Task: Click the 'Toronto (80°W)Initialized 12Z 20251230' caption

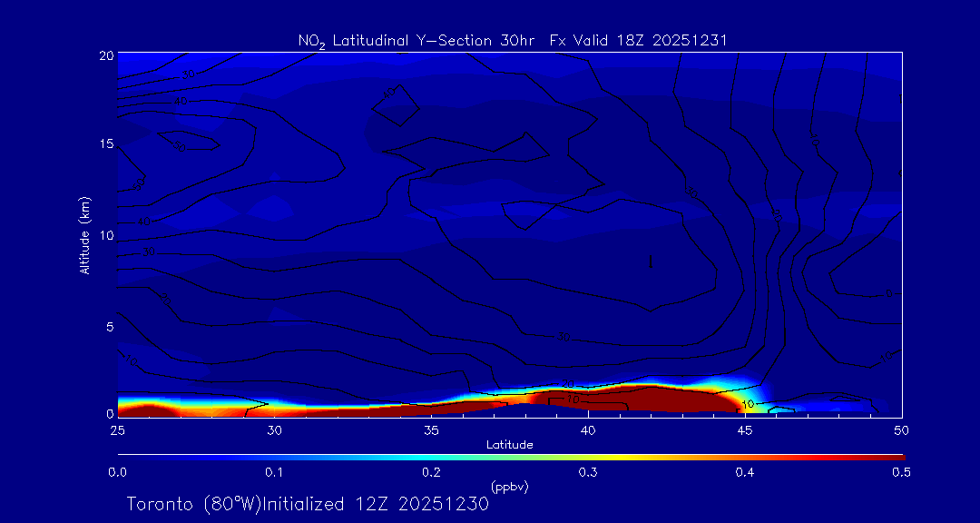Action: (309, 504)
